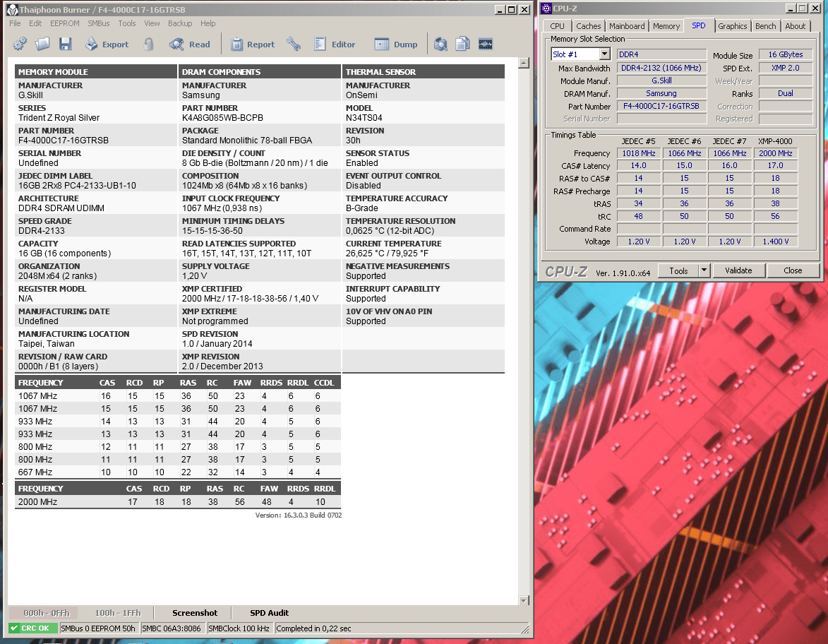This screenshot has height=644, width=828.
Task: Click the XMP-4000 voltage 1.400 V cell
Action: (776, 241)
